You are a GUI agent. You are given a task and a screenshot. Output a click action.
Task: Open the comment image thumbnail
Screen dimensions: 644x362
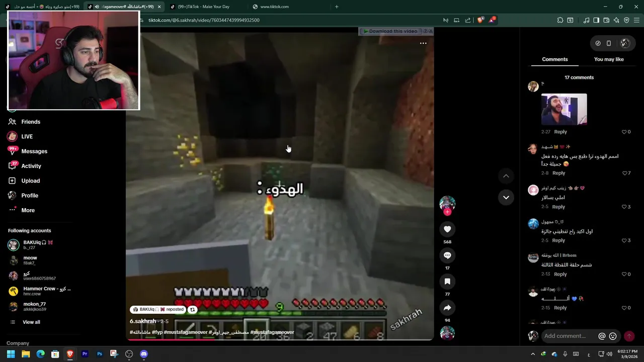[x=564, y=109]
